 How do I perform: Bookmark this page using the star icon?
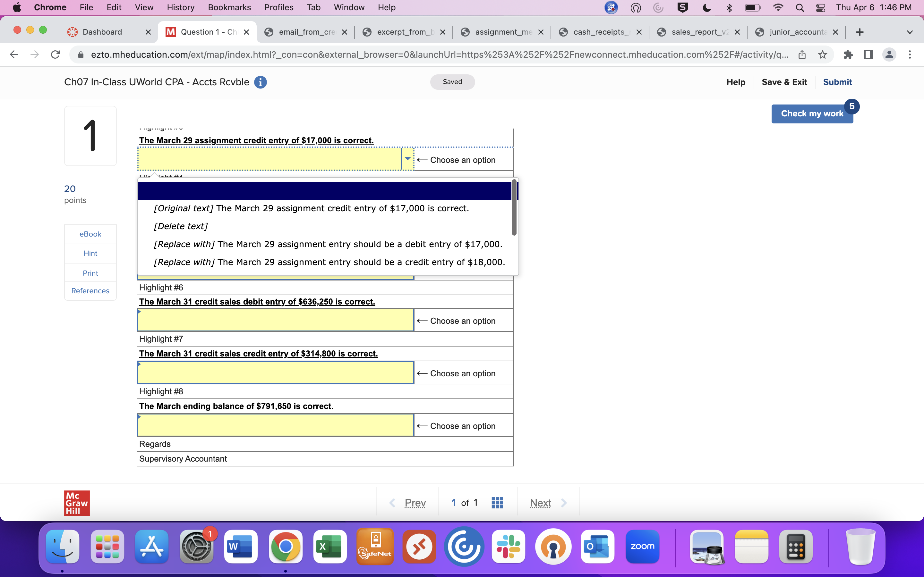tap(822, 54)
